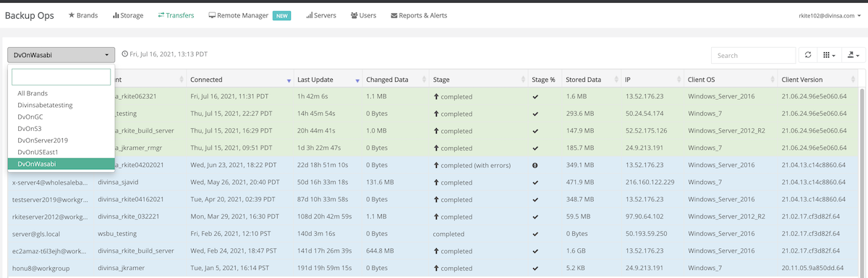Click Windows_Server_2012_R2 in 52.52.175.126 row
This screenshot has width=868, height=278.
pos(726,131)
